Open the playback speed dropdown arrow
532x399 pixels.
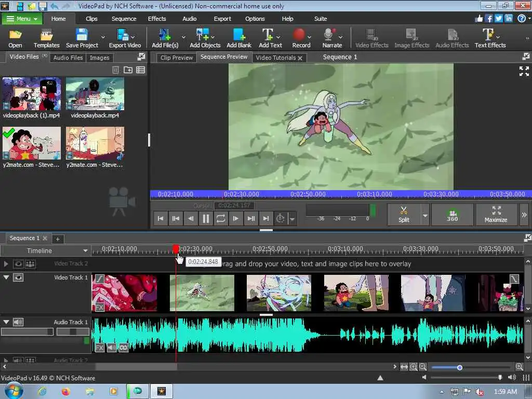click(292, 219)
